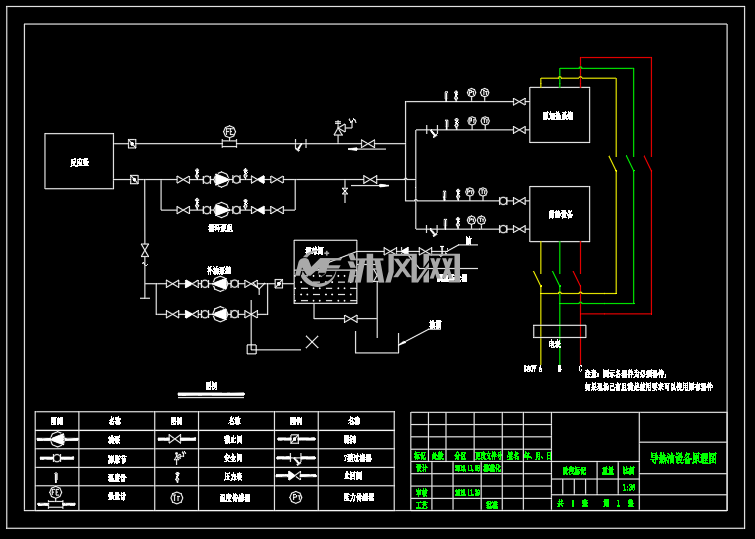The width and height of the screenshot is (755, 539).
Task: Click the 审核 cell in the title block
Action: [422, 492]
